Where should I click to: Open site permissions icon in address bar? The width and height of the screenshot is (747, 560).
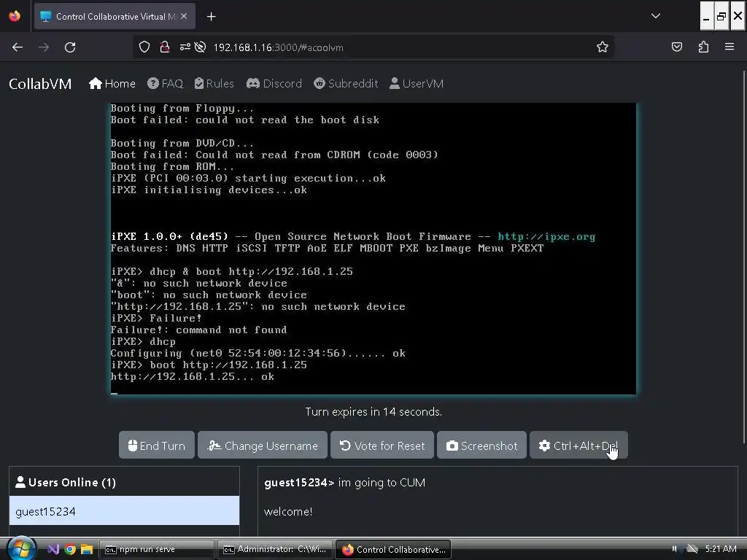(185, 47)
